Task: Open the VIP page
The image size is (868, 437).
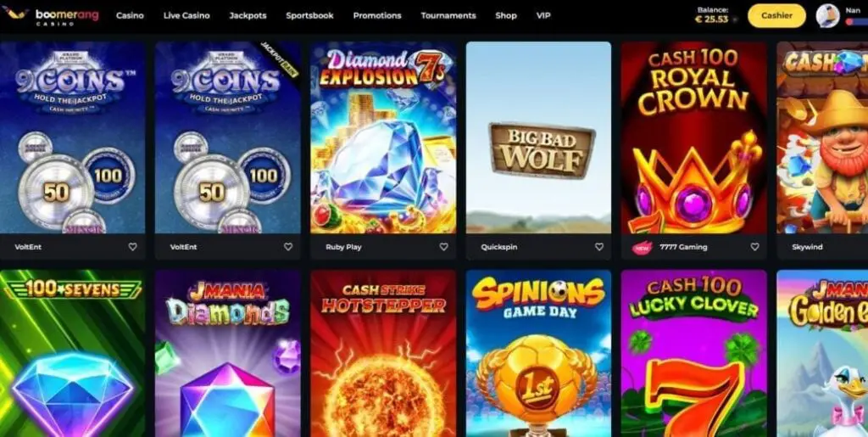Action: tap(543, 15)
